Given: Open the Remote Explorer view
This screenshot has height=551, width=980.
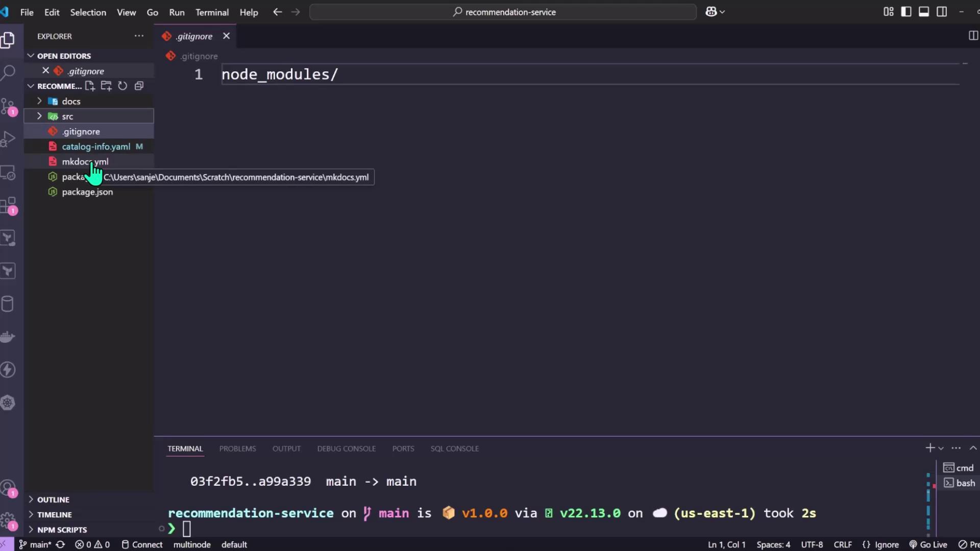Looking at the screenshot, I should coord(8,173).
